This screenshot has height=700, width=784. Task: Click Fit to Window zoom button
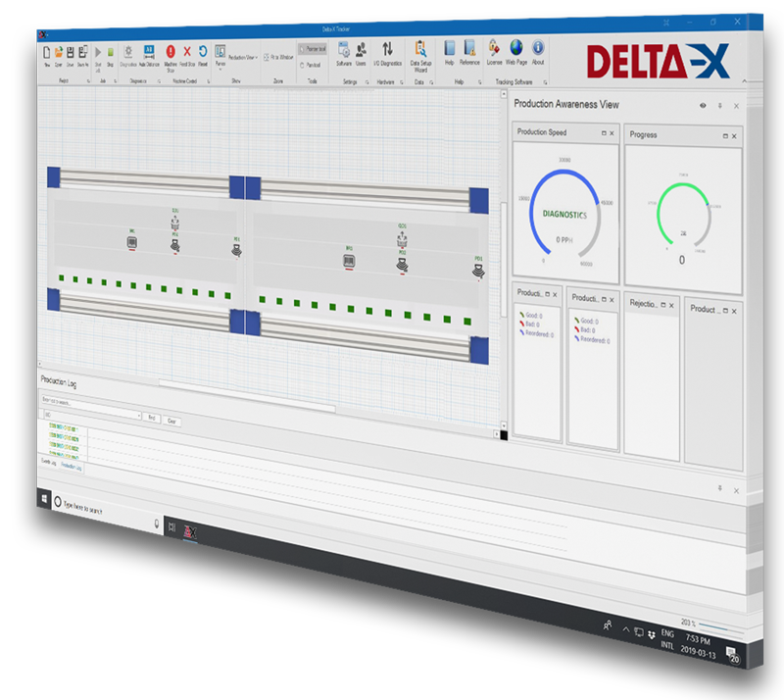coord(278,57)
